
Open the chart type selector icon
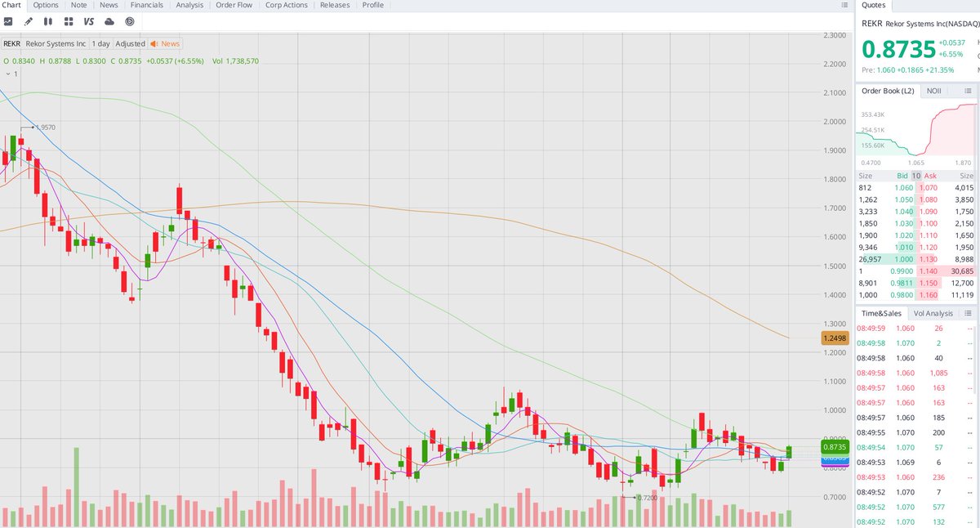pos(8,21)
